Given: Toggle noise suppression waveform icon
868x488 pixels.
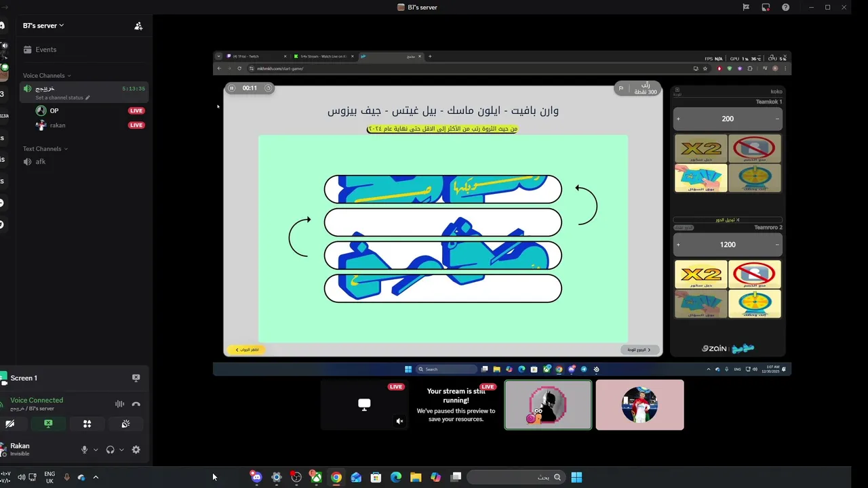Looking at the screenshot, I should point(119,404).
